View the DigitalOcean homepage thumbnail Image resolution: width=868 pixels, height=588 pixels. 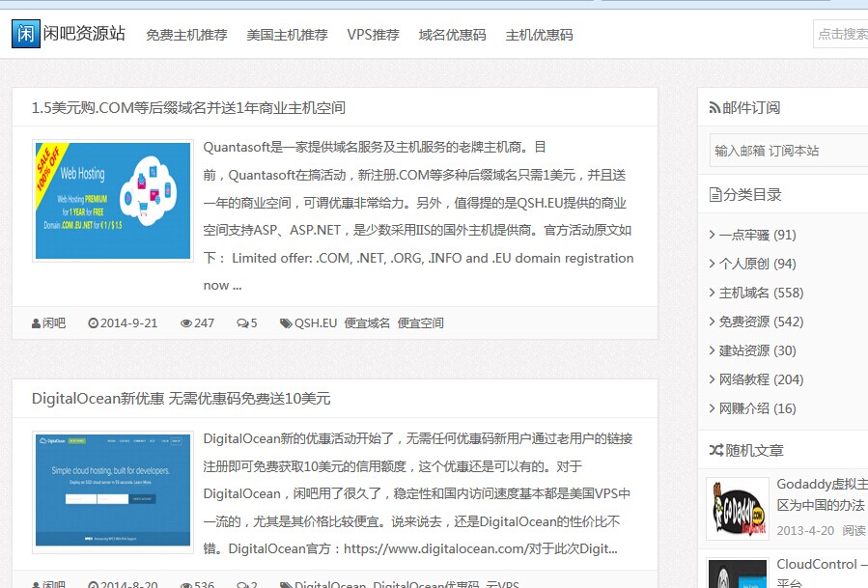click(113, 491)
